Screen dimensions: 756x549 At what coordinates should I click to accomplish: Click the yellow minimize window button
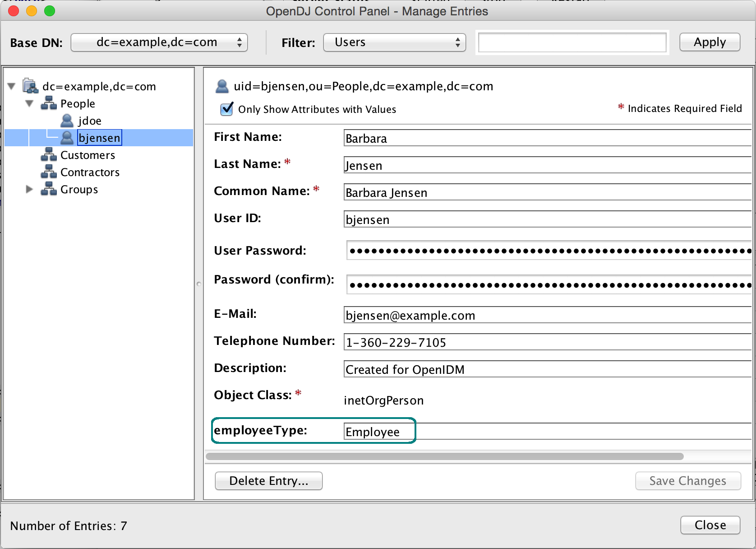click(x=32, y=11)
